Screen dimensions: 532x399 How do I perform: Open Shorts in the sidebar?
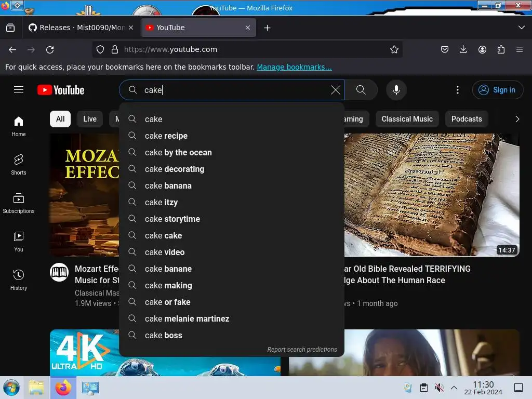click(19, 165)
